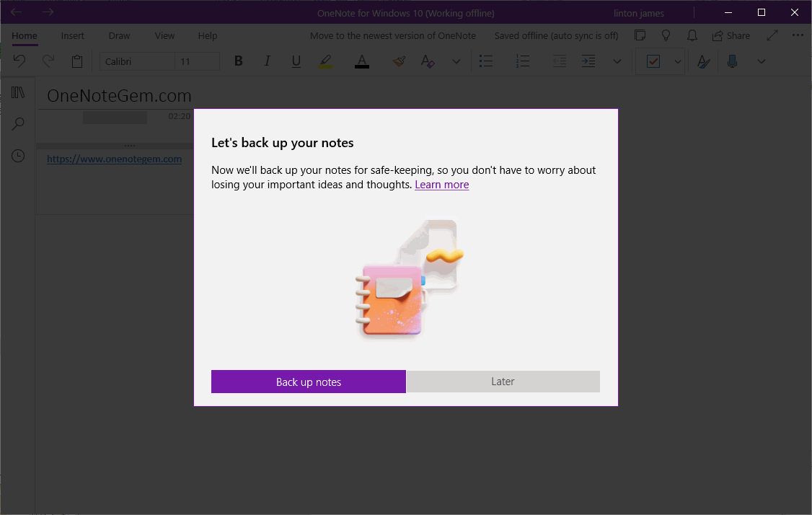Increase the paragraph indent
812x515 pixels.
(x=588, y=61)
